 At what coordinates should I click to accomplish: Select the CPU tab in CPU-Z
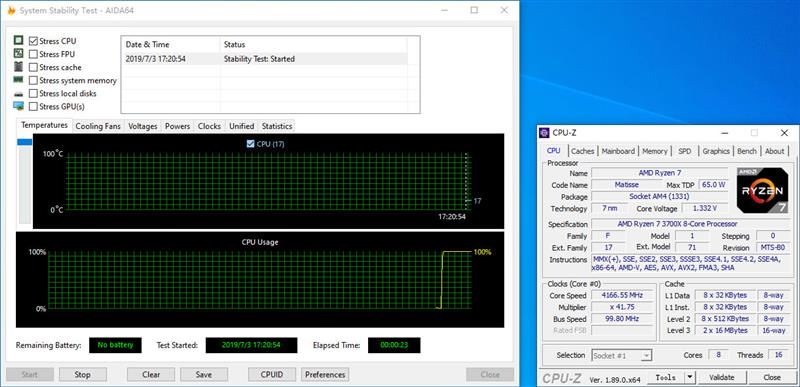554,151
